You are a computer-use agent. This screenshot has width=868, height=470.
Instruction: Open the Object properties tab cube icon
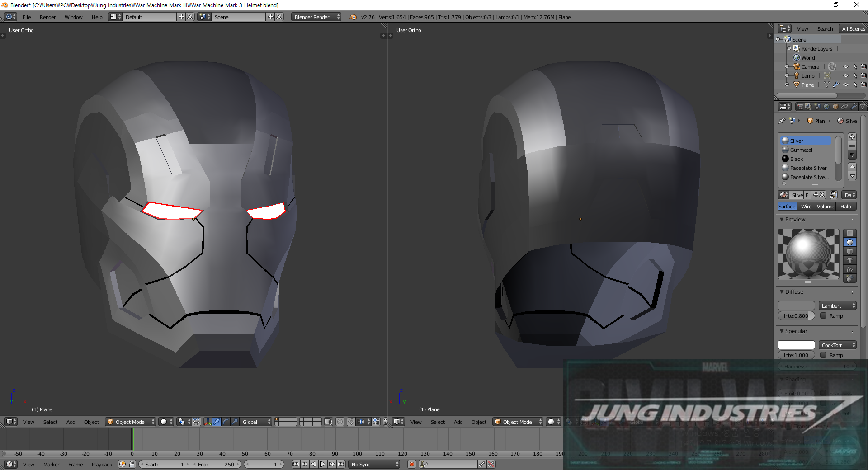click(x=835, y=107)
